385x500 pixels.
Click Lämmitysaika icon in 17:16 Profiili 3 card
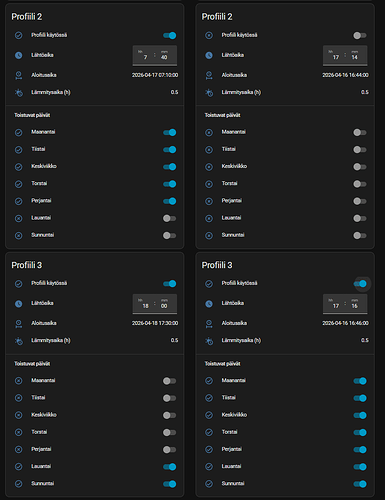(209, 341)
